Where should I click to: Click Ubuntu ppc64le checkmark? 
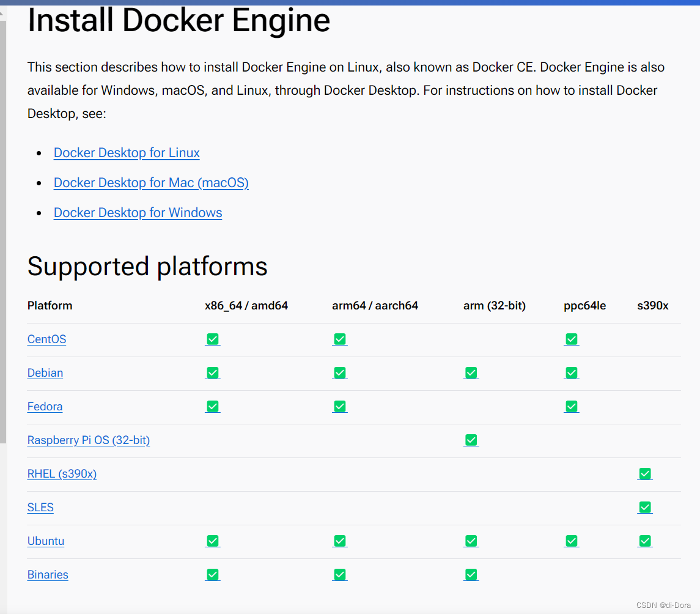click(x=572, y=541)
